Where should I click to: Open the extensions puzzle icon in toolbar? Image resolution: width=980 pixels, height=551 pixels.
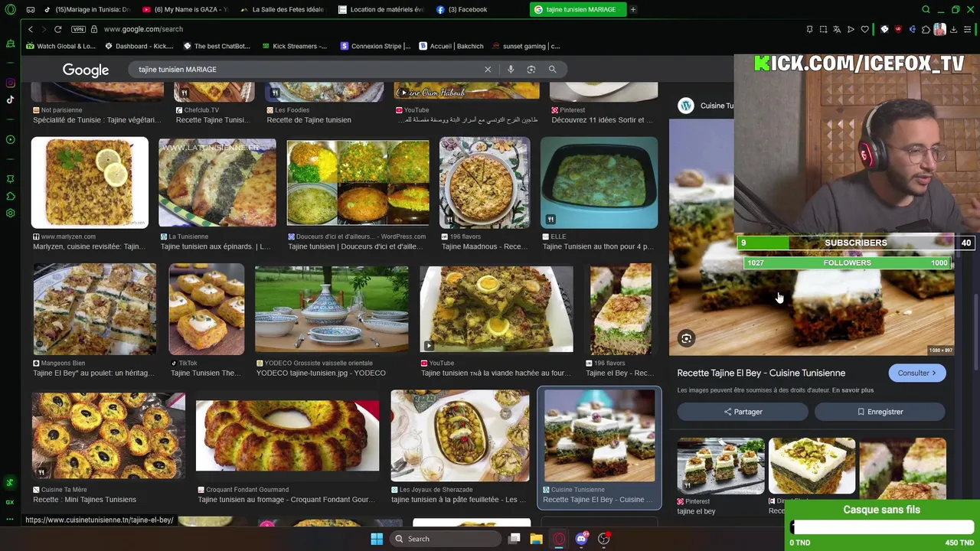926,29
